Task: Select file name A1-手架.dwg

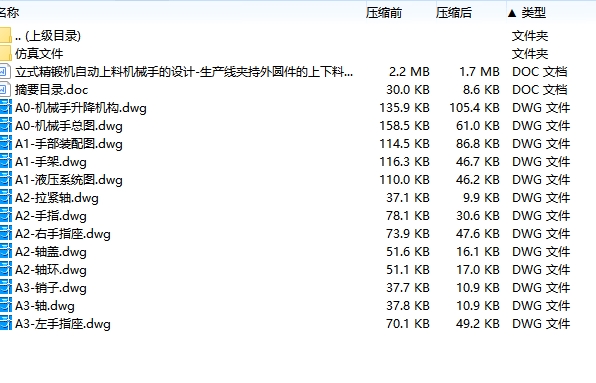Action: (51, 162)
